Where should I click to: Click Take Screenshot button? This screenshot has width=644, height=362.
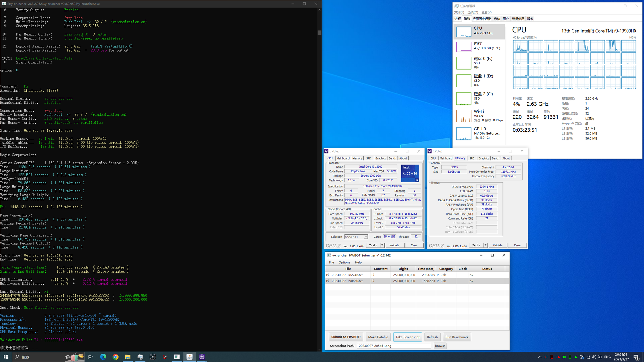[408, 337]
